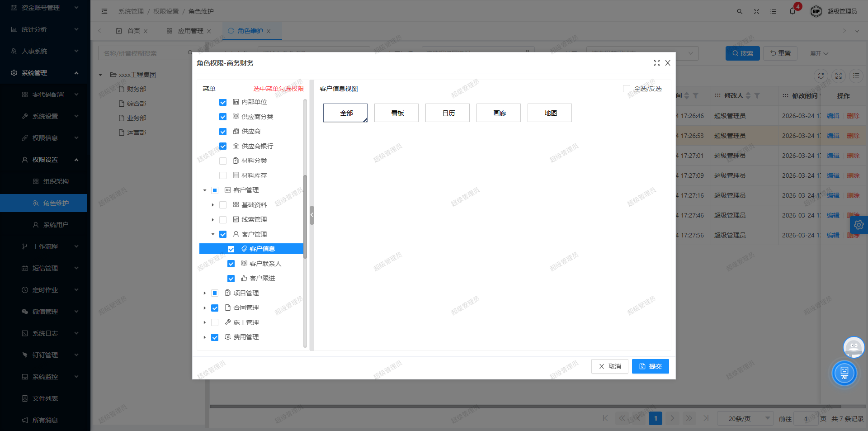Open 系统用户 in the sidebar
Image resolution: width=868 pixels, height=431 pixels.
coord(44,225)
